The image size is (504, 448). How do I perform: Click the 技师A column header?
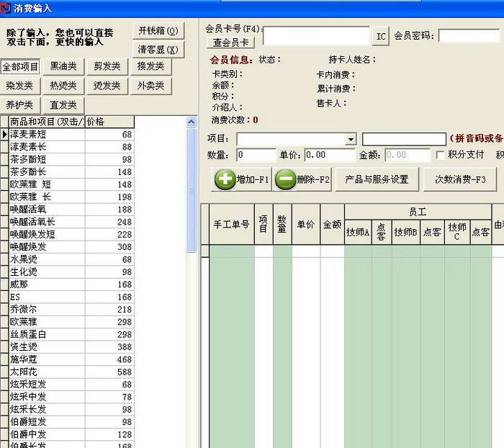358,232
